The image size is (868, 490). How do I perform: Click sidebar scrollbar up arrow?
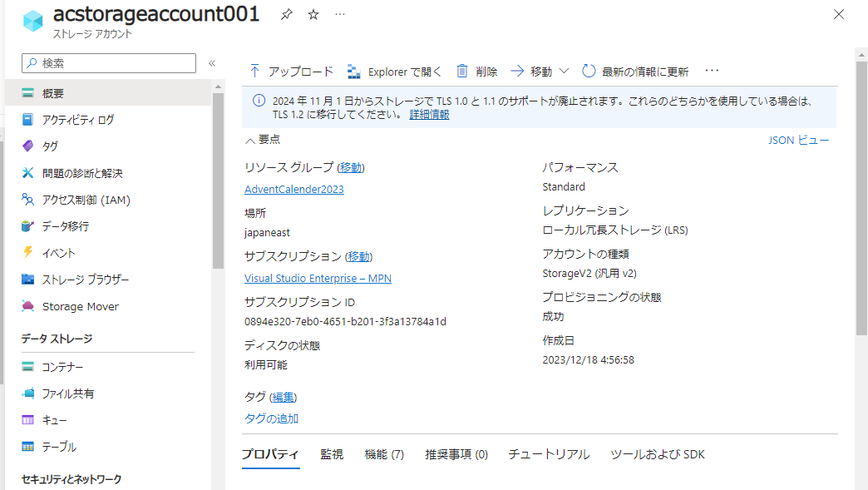(x=218, y=87)
